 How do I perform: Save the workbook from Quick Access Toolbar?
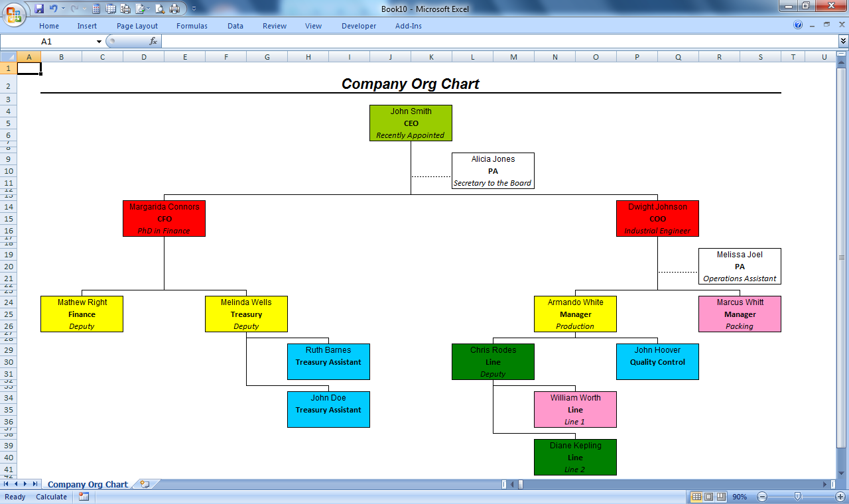[x=40, y=9]
